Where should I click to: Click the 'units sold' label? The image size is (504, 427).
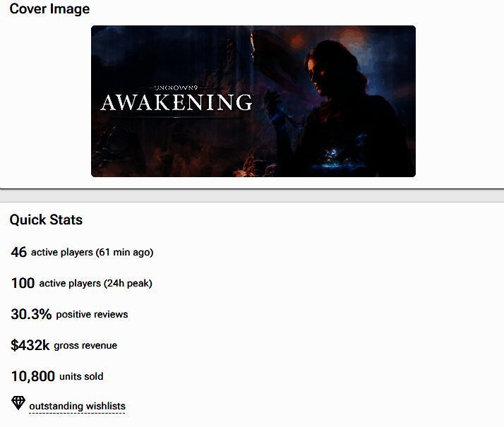(x=81, y=377)
